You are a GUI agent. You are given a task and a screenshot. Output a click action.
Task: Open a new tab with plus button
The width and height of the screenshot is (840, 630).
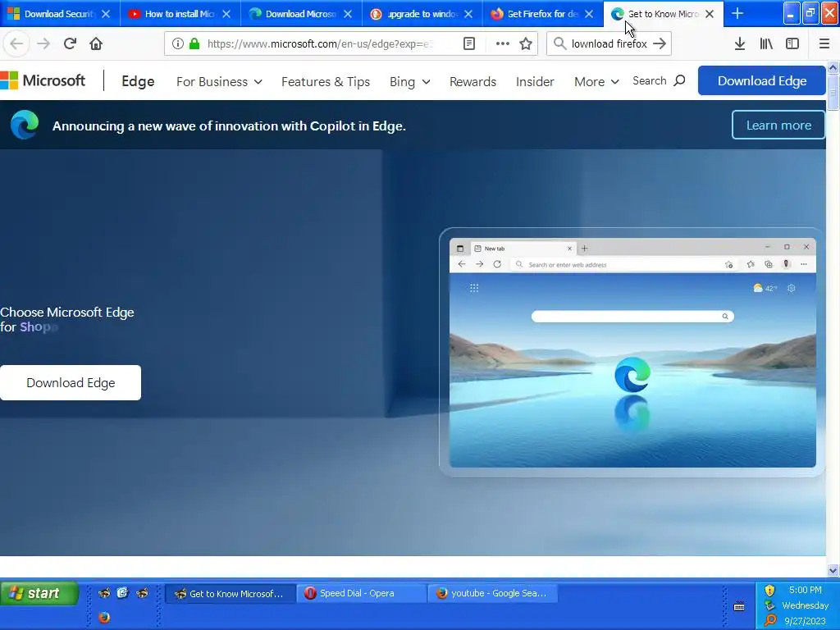(737, 13)
